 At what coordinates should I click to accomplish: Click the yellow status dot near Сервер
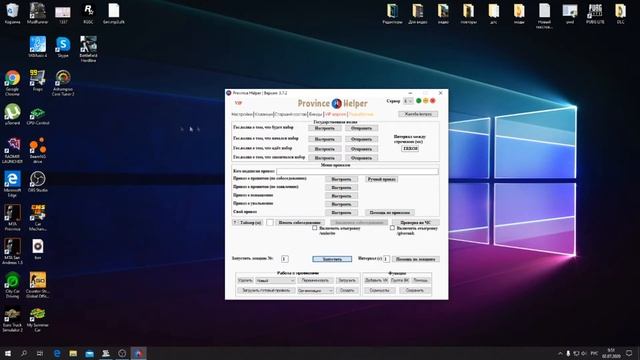pos(425,101)
